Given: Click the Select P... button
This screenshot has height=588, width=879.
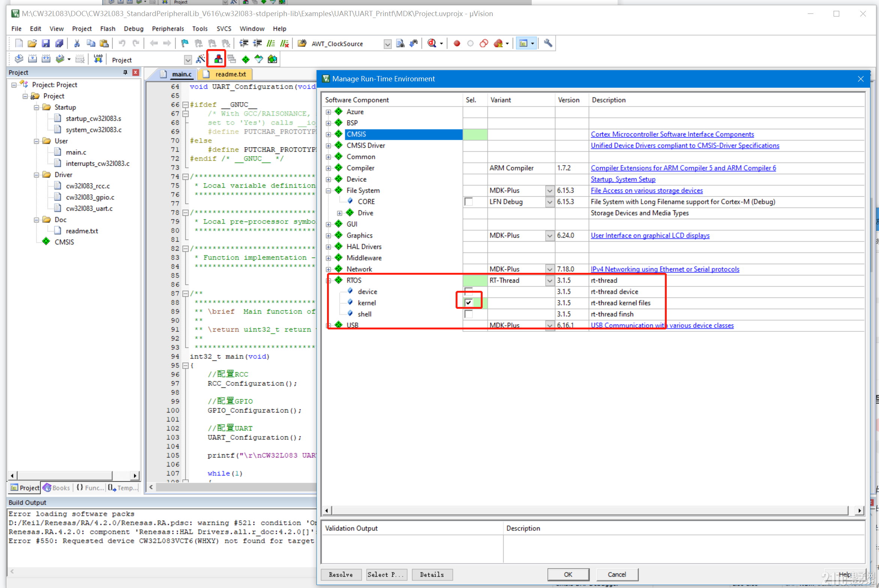Looking at the screenshot, I should pos(386,575).
